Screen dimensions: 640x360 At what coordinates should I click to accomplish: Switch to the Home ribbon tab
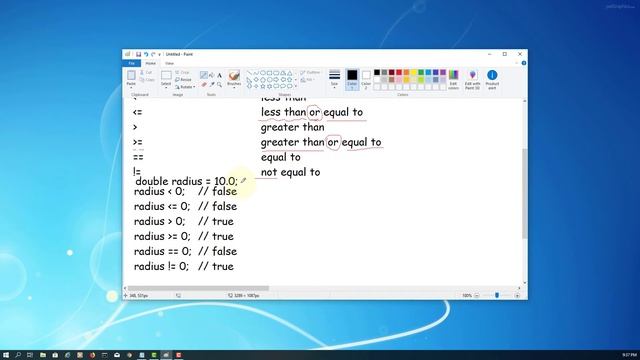click(x=151, y=63)
